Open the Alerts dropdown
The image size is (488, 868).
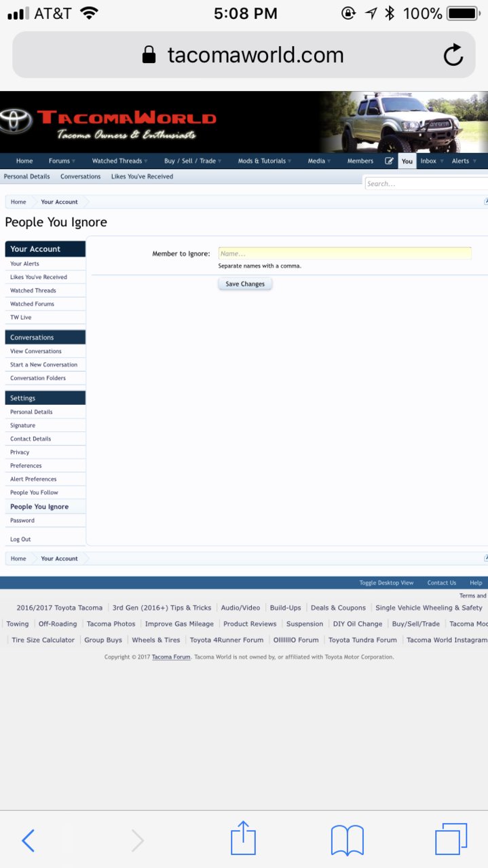pyautogui.click(x=474, y=162)
